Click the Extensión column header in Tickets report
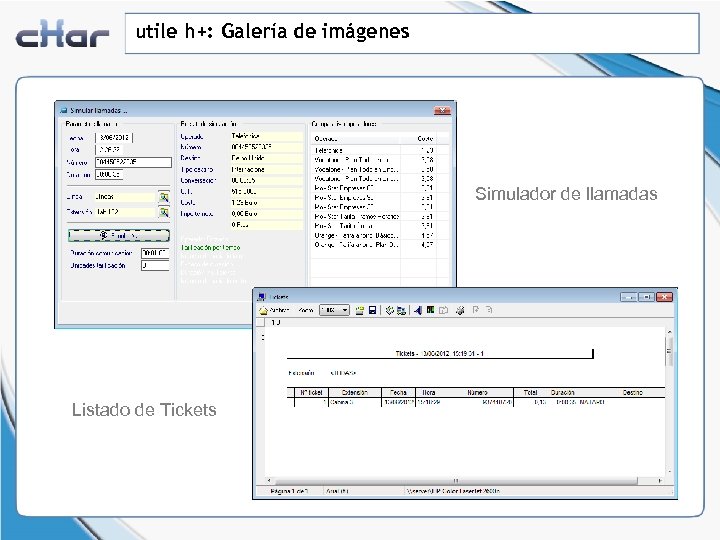 click(x=354, y=393)
